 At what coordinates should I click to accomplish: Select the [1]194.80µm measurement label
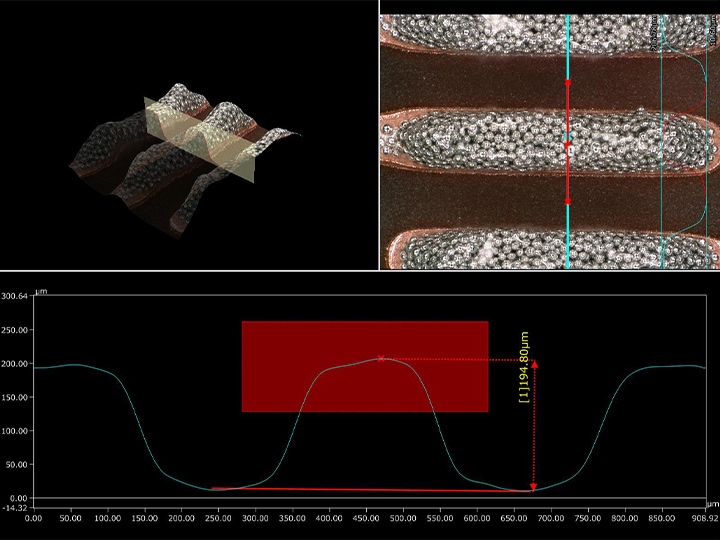point(524,369)
